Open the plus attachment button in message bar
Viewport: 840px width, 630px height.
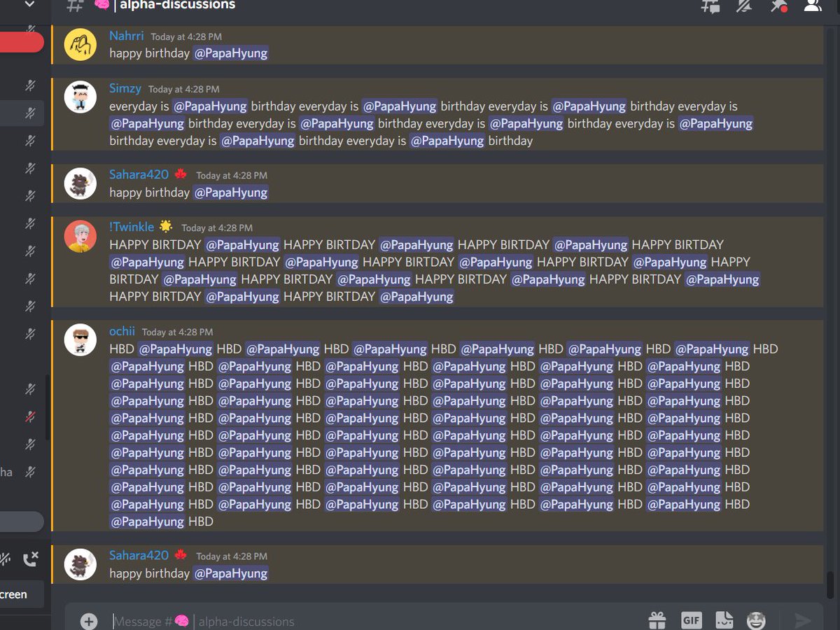(89, 621)
